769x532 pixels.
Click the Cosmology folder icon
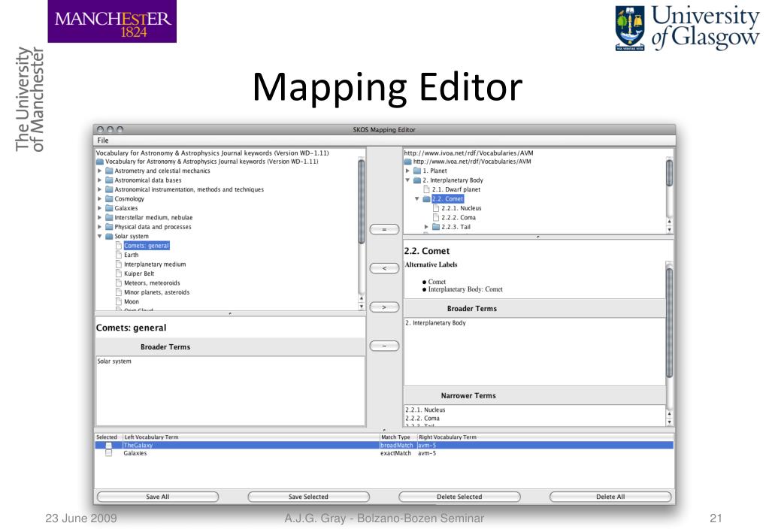109,199
